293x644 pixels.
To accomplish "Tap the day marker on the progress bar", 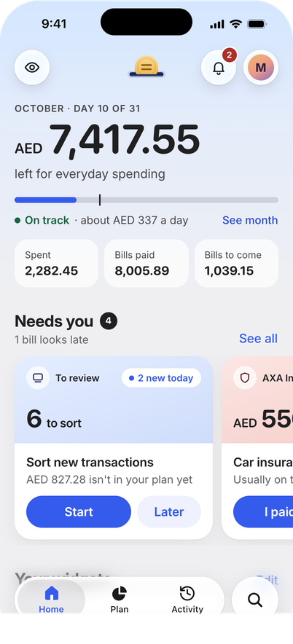I will coord(100,200).
